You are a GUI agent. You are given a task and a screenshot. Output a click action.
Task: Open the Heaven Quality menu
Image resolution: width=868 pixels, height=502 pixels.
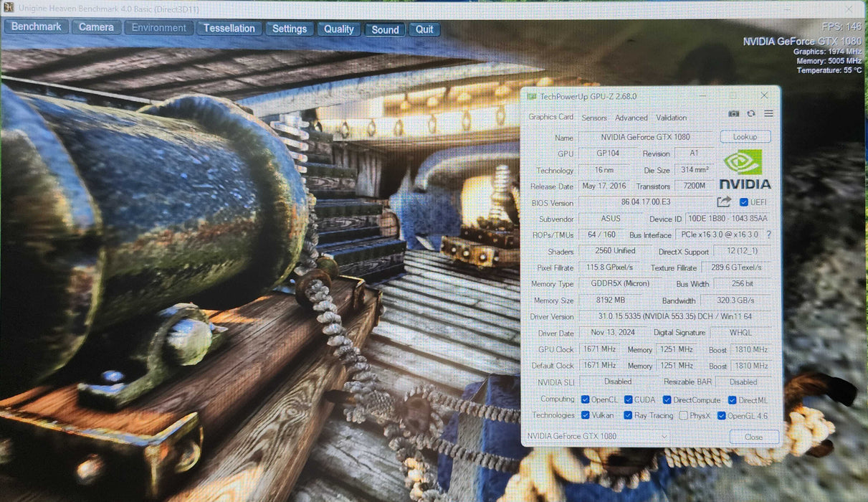pos(339,29)
